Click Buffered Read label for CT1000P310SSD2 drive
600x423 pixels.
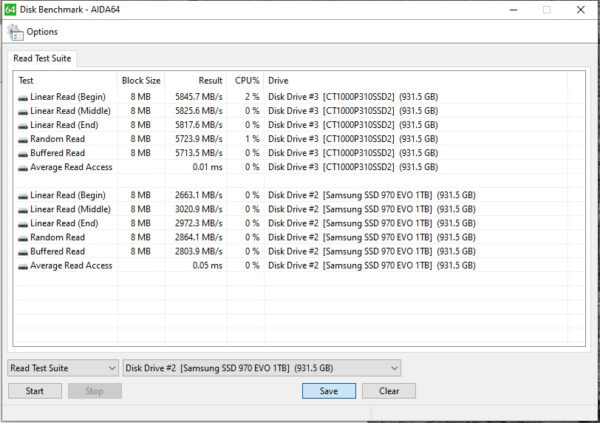[x=57, y=153]
